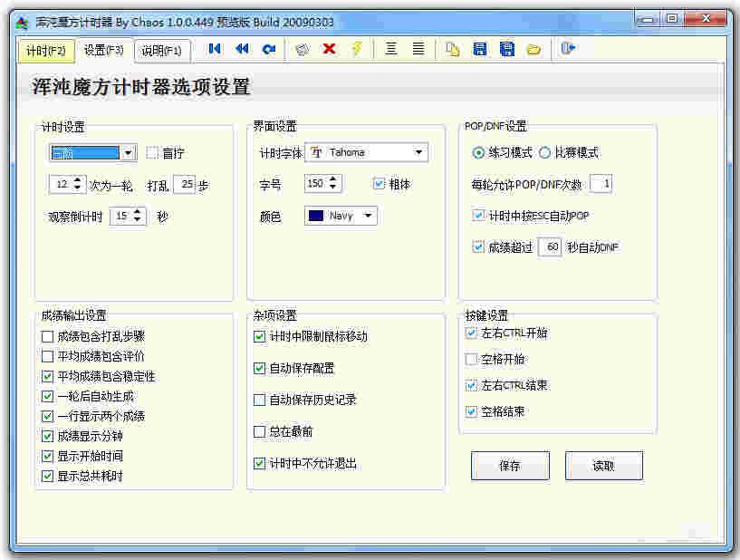This screenshot has height=560, width=740.
Task: Toggle 计时中不允许退出 checkbox
Action: [x=259, y=463]
